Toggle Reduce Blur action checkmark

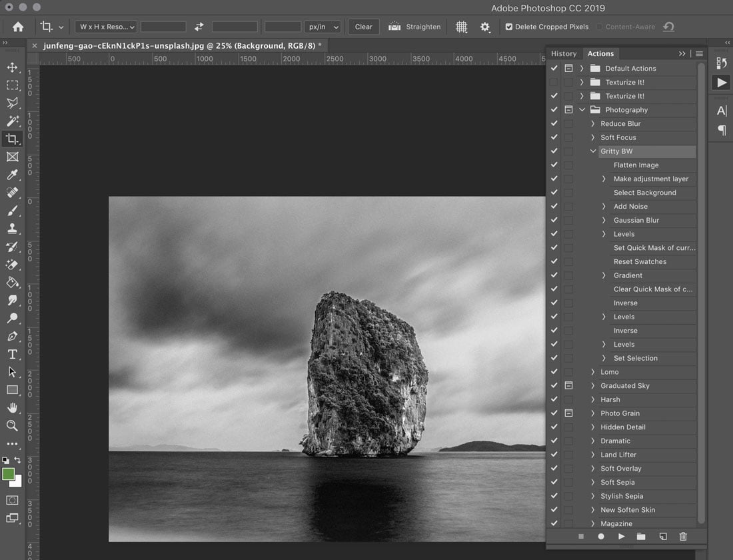(x=554, y=123)
